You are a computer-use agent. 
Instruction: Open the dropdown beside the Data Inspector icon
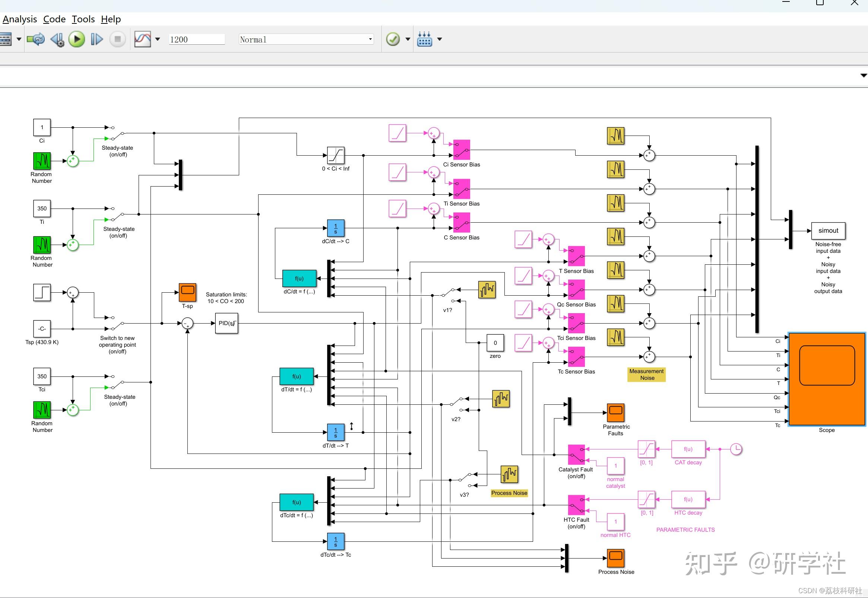tap(158, 39)
